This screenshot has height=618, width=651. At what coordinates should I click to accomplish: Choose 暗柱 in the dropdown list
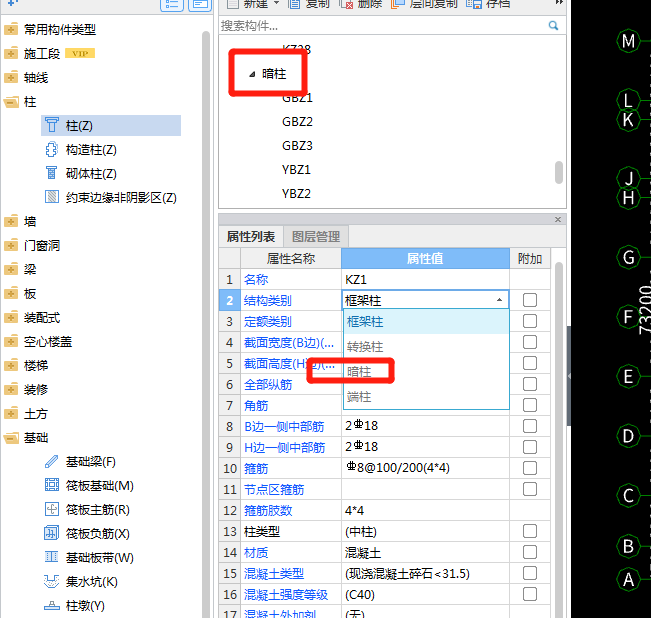coord(426,371)
